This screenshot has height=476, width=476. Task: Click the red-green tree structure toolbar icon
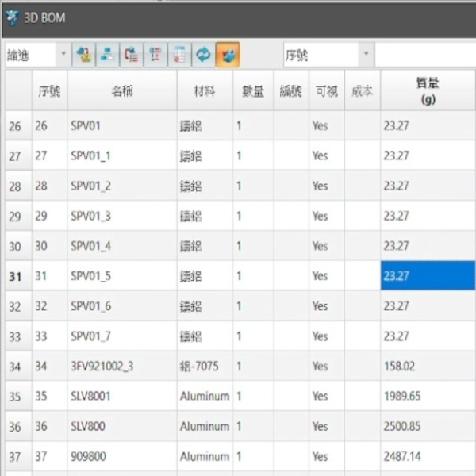pos(155,55)
